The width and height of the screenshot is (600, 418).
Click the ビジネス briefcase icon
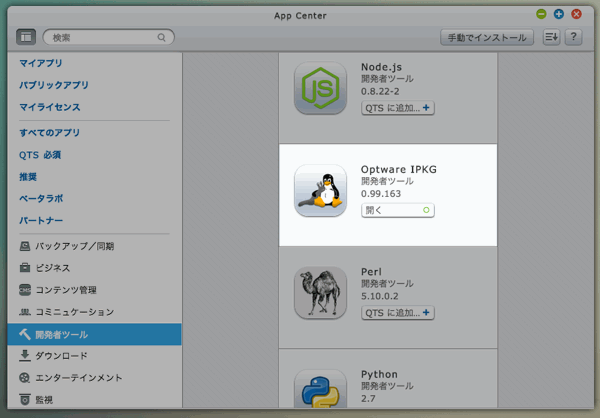(x=24, y=268)
